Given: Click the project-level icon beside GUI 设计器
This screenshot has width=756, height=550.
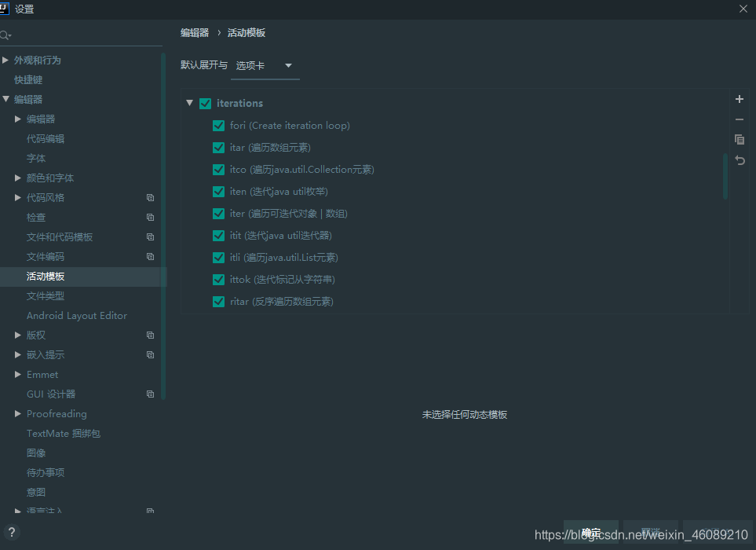Looking at the screenshot, I should pyautogui.click(x=151, y=394).
